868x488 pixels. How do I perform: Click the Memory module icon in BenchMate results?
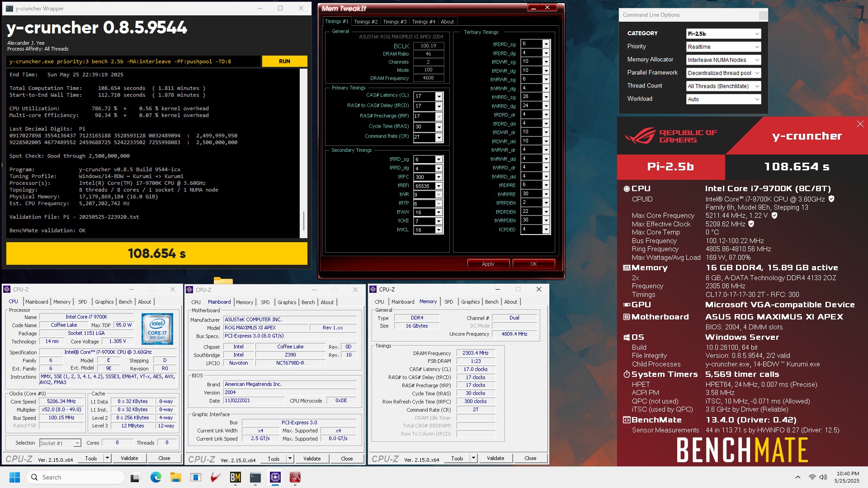coord(627,268)
